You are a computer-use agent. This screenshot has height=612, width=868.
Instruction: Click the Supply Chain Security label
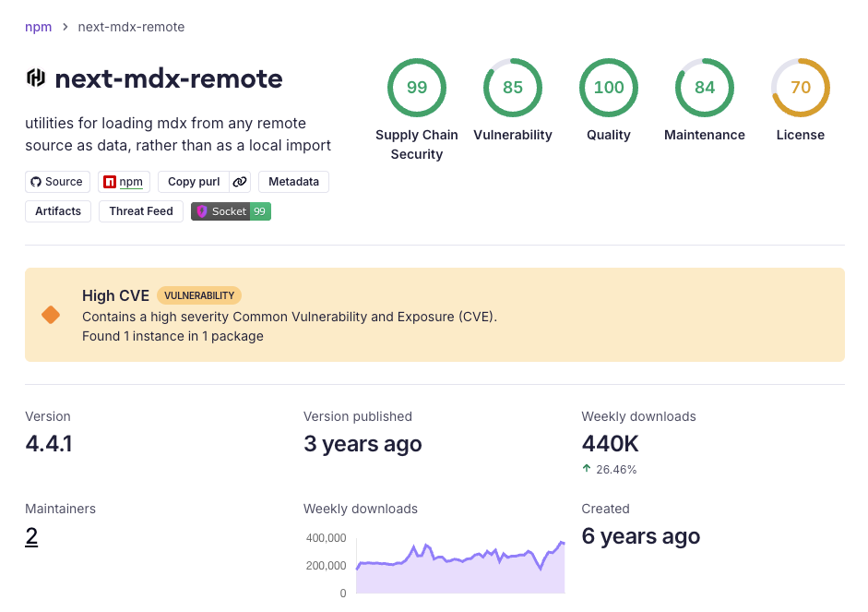[417, 145]
